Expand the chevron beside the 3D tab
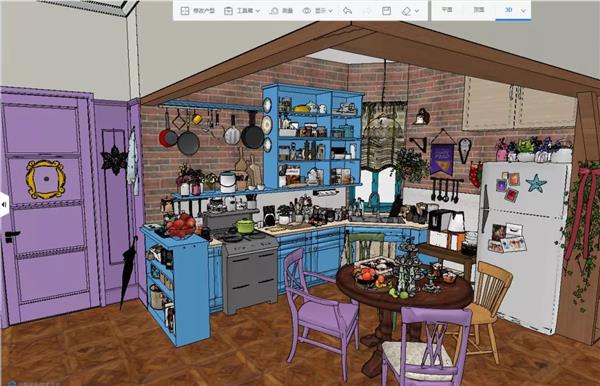600x386 pixels. click(523, 11)
